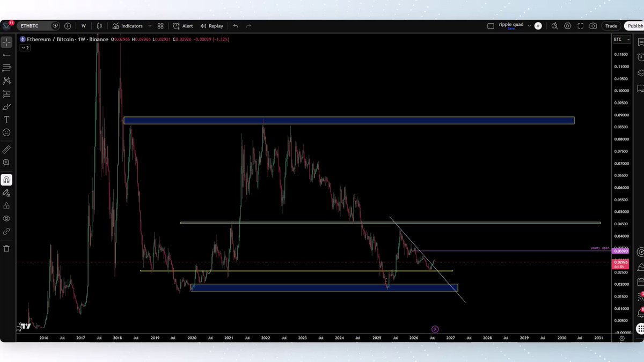The height and width of the screenshot is (362, 644).
Task: Click the Trade button
Action: [x=611, y=26]
